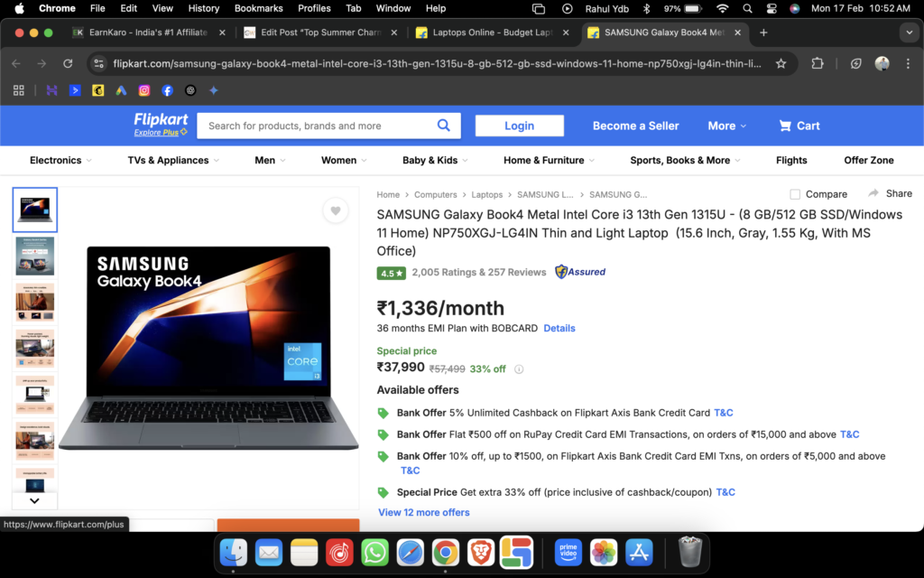Open the Mailchimp bookmark icon

tap(97, 90)
